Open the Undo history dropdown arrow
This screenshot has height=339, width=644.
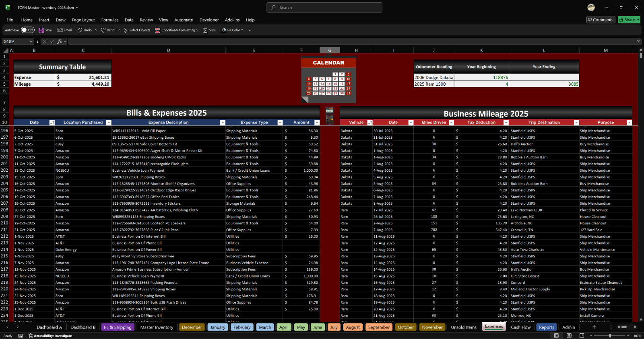96,30
